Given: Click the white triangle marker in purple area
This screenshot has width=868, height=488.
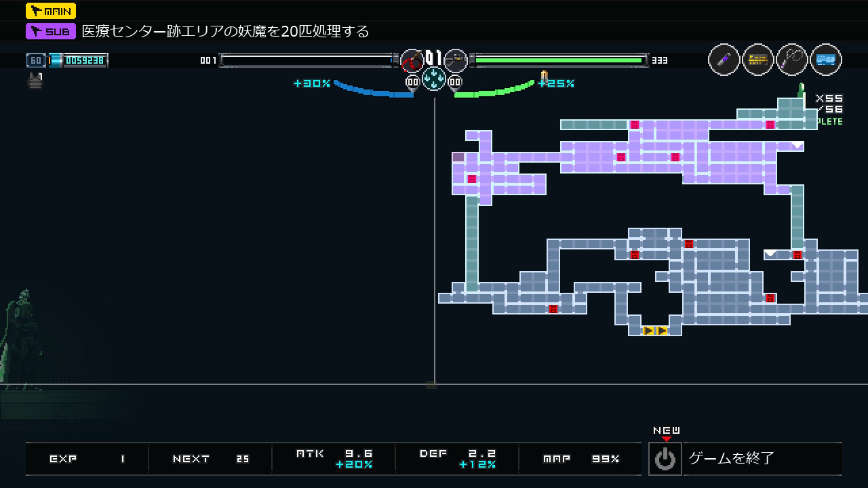Looking at the screenshot, I should click(797, 145).
